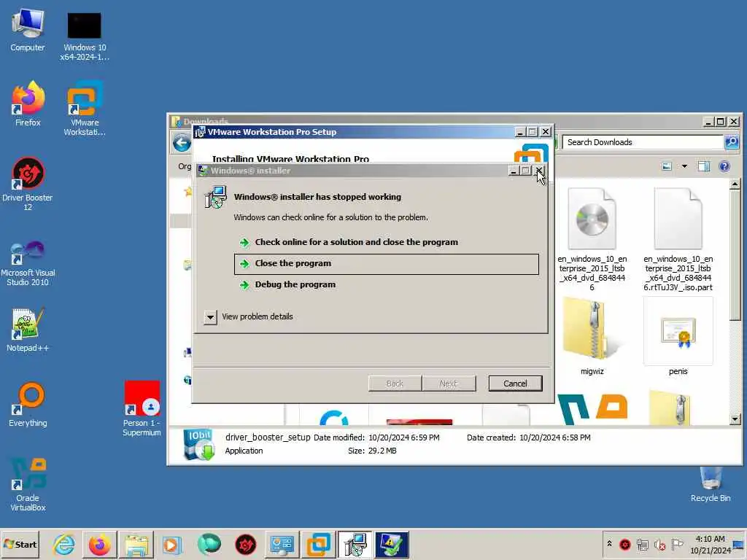Image resolution: width=747 pixels, height=560 pixels.
Task: Open Person 1 - Supermium shortcut
Action: [142, 408]
